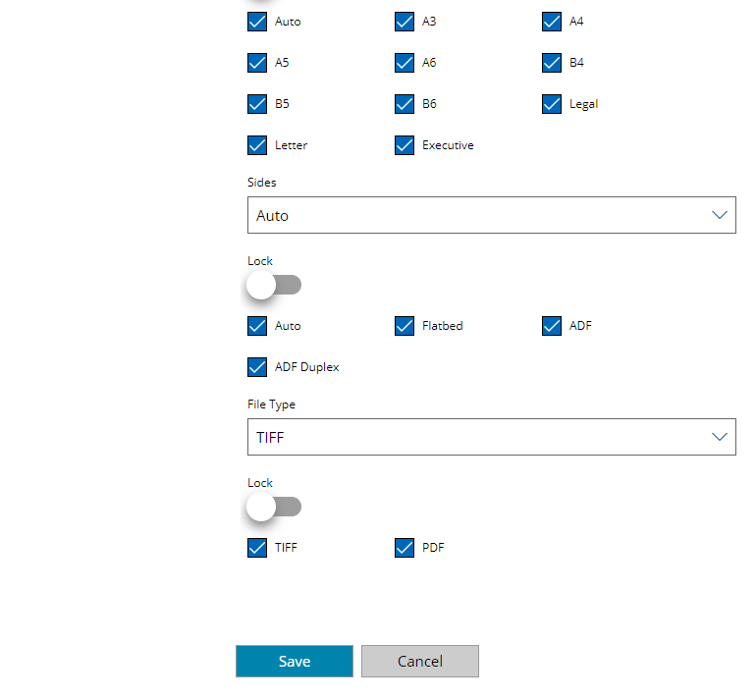The image size is (756, 700).
Task: Uncheck the A4 paper size checkbox
Action: coord(551,22)
